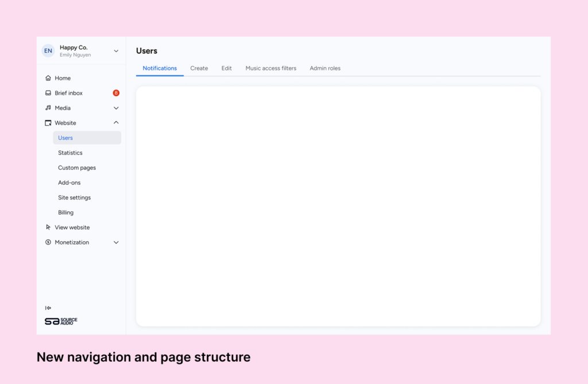
Task: Open the Happy Co. account dropdown
Action: (x=116, y=51)
